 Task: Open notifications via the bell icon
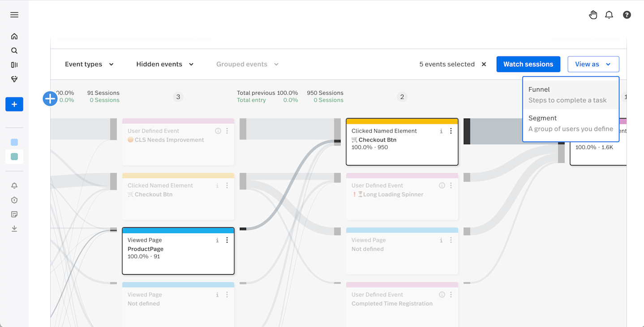[609, 14]
